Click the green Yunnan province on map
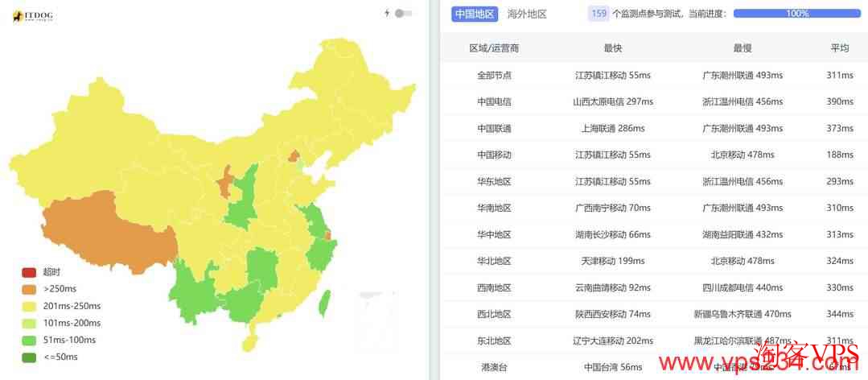The image size is (868, 380). (194, 291)
